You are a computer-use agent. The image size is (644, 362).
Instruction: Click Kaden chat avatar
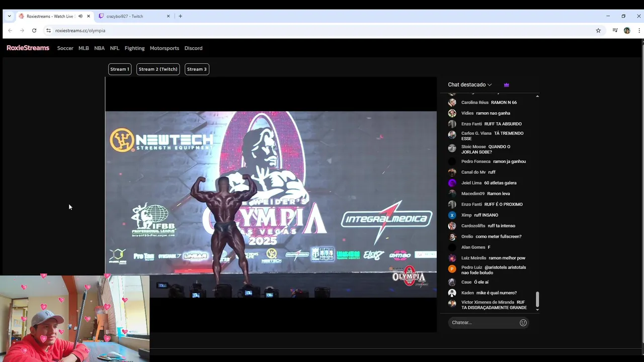coord(452,293)
